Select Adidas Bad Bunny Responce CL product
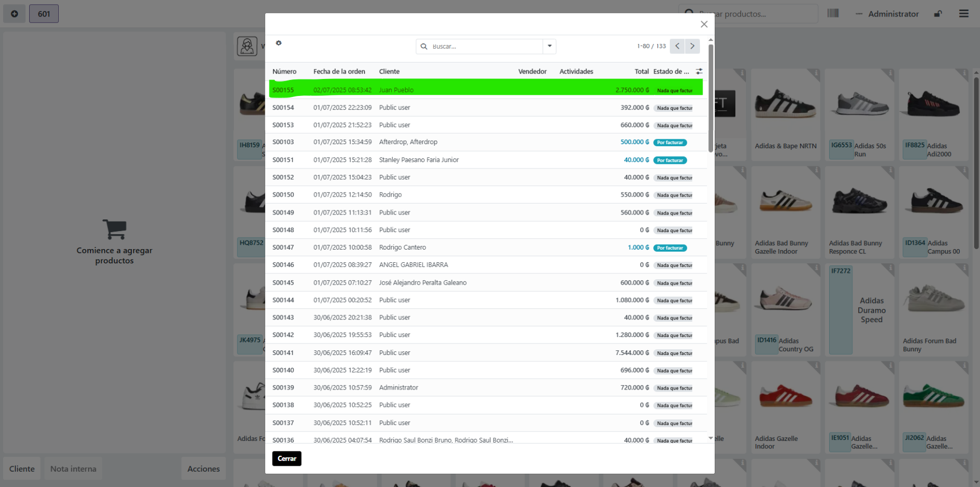Screen dimensions: 980x487 tap(859, 212)
